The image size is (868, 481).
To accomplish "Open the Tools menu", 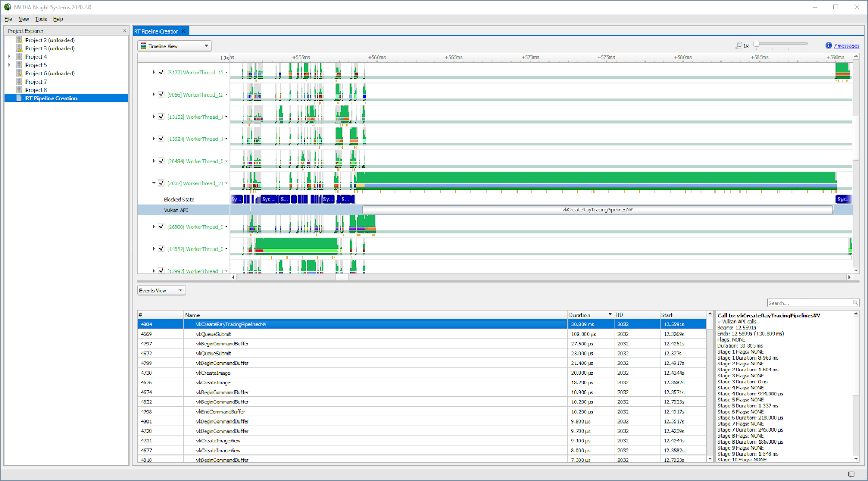I will click(41, 19).
